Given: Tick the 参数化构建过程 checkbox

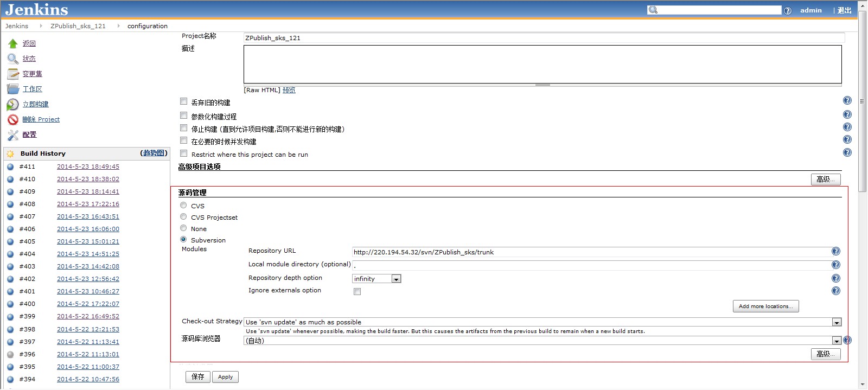Looking at the screenshot, I should (x=184, y=116).
